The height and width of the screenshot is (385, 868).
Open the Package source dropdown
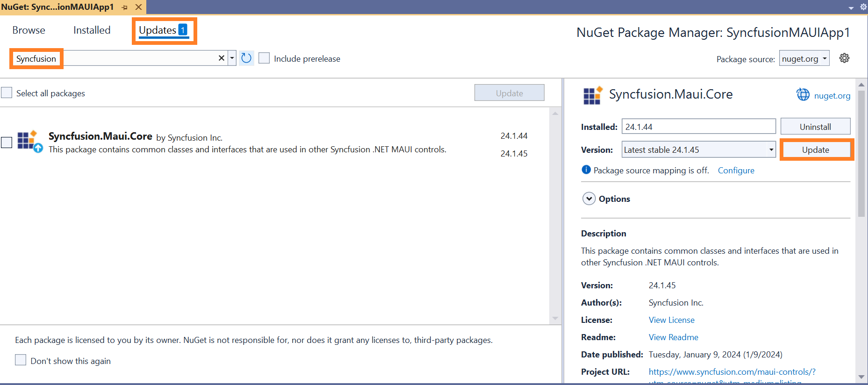click(x=804, y=58)
